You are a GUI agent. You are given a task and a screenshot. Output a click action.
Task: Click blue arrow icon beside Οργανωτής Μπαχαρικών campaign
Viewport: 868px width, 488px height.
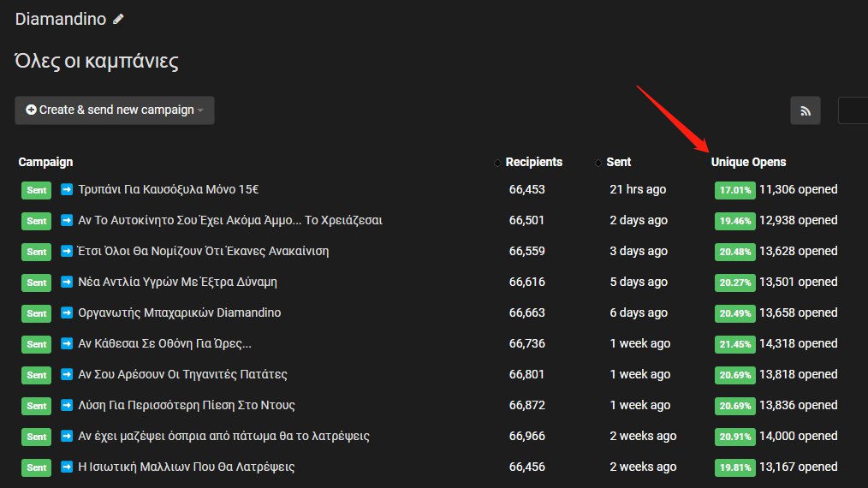click(x=67, y=313)
